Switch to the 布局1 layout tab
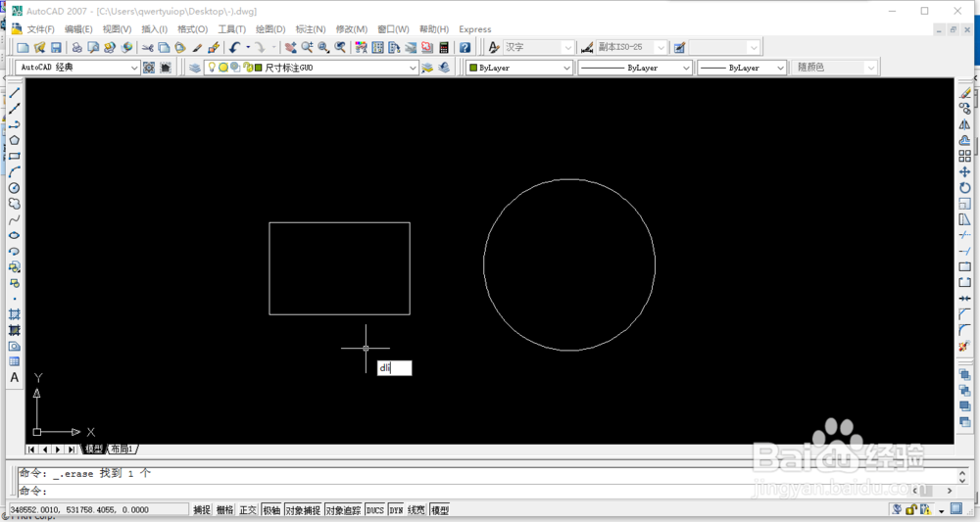980x522 pixels. (x=122, y=449)
